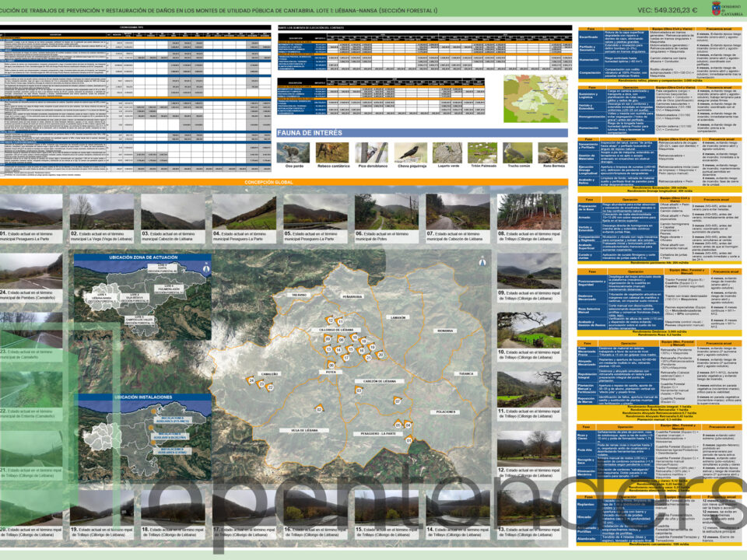Select photo marker 01 on the map
Image resolution: width=747 pixels, height=560 pixels.
pos(409,439)
